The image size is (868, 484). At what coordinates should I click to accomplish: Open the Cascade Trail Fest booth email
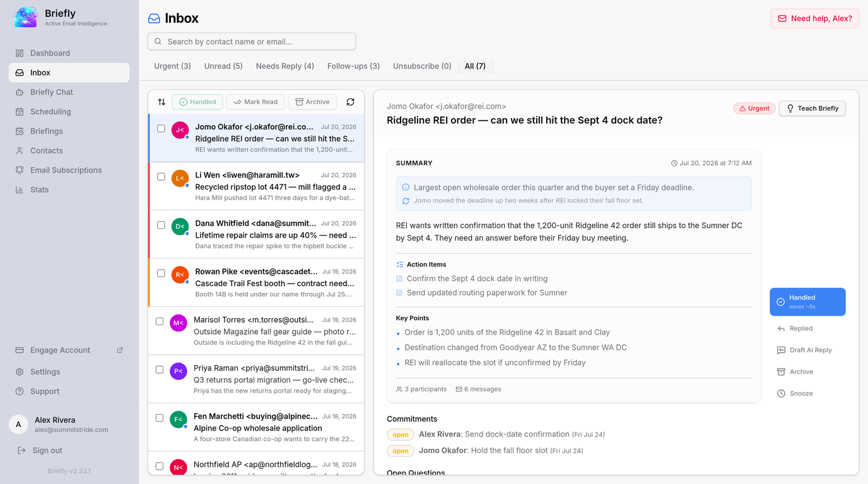(x=256, y=283)
